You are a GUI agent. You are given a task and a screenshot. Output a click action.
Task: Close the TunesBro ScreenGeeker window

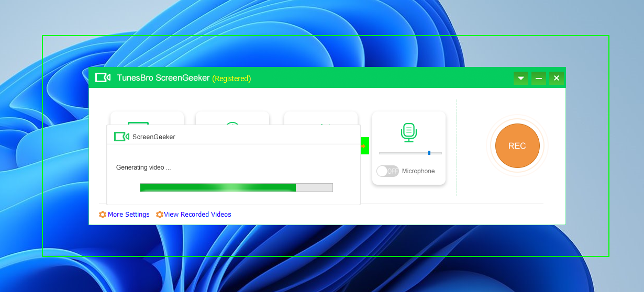point(557,78)
